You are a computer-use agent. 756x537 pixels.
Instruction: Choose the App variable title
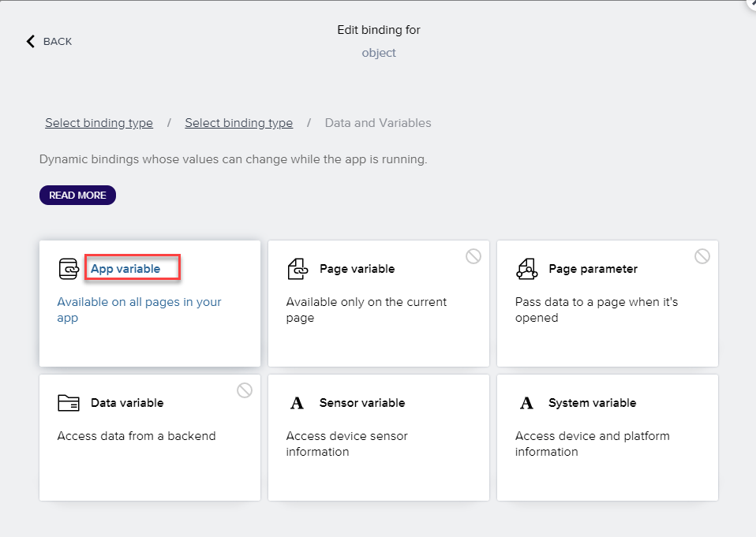click(x=125, y=269)
